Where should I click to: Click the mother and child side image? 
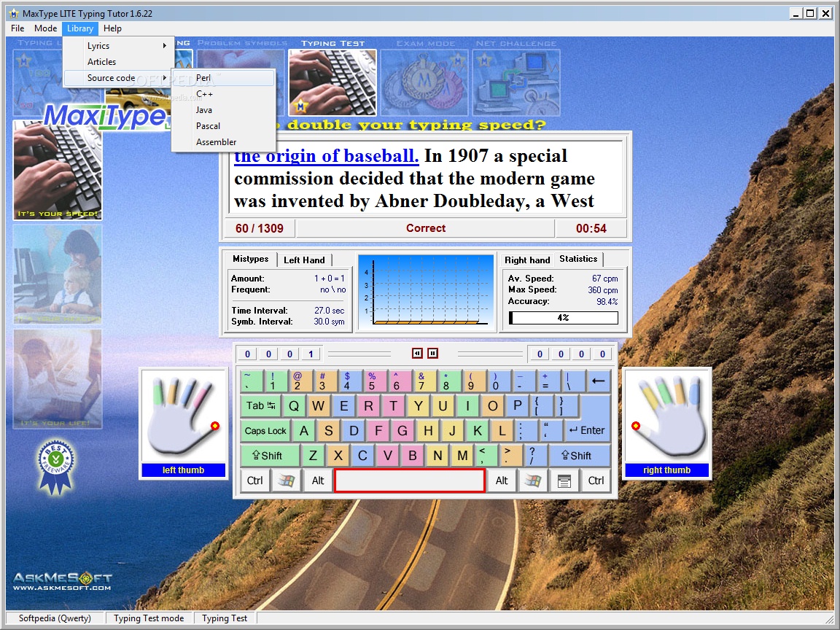click(58, 274)
